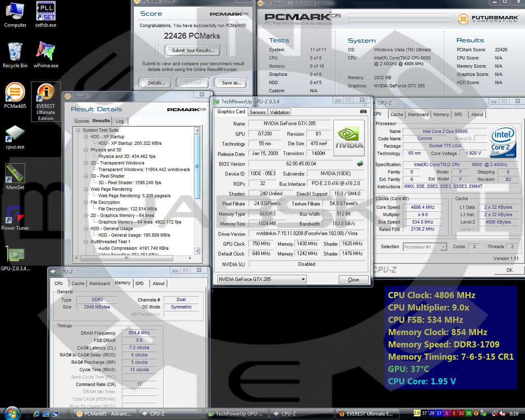The height and width of the screenshot is (420, 525).
Task: Open the Recycle Bin icon
Action: [x=15, y=55]
